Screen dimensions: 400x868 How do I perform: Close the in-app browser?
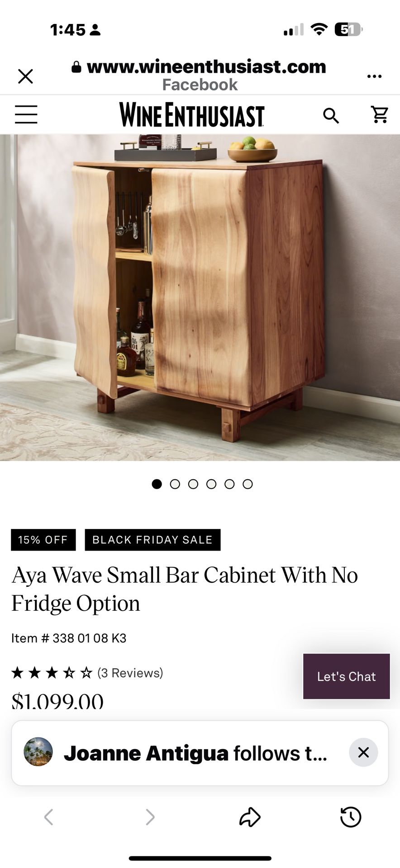click(25, 76)
